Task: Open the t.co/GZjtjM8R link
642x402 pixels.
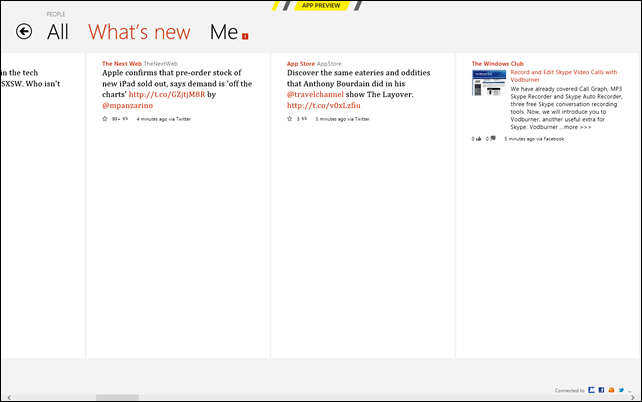Action: pyautogui.click(x=167, y=95)
